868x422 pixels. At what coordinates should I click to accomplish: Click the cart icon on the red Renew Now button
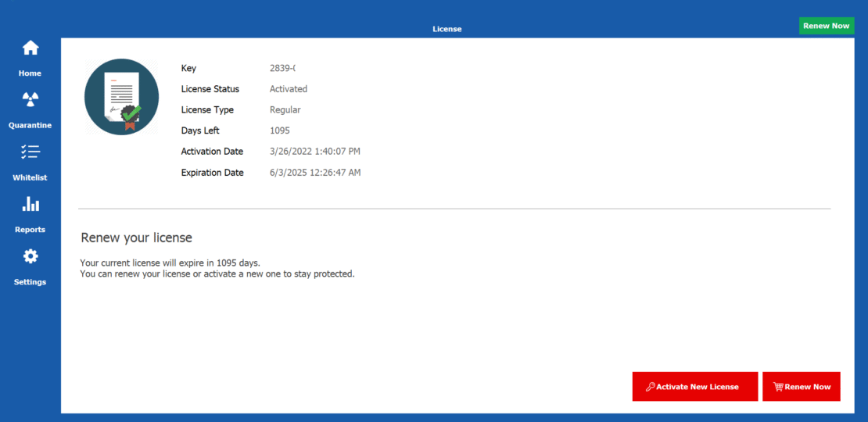coord(778,387)
